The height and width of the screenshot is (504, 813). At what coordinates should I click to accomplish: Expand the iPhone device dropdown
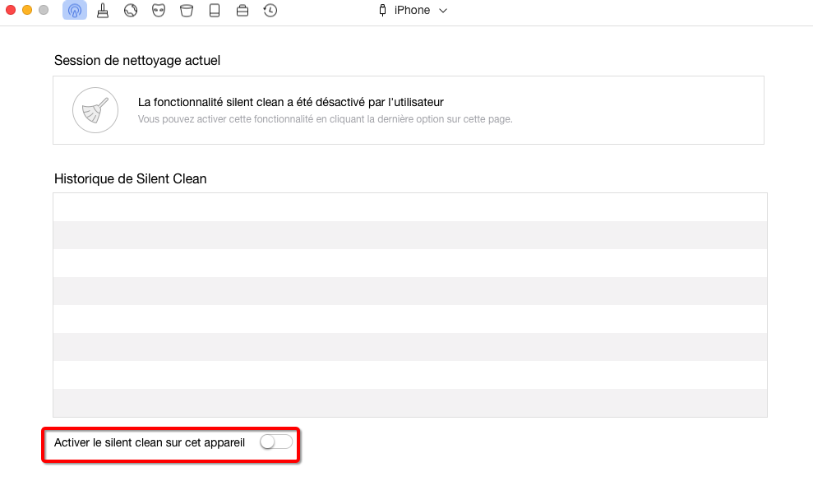coord(443,11)
